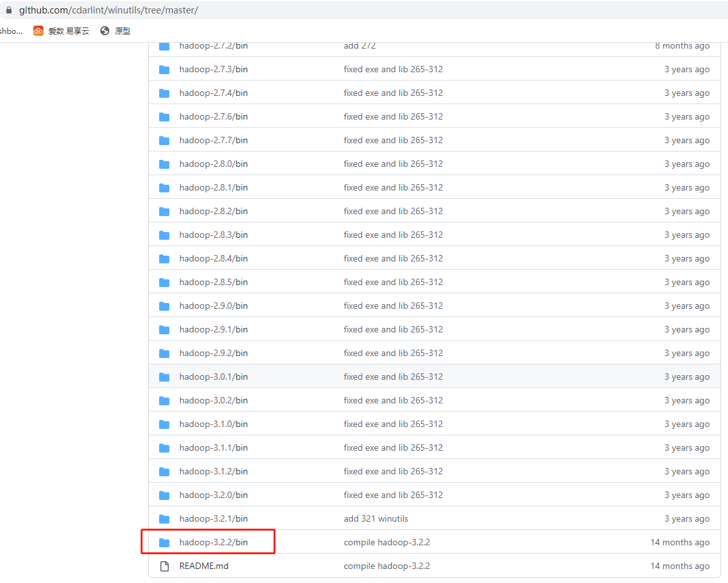Click the folder icon for hadoop-3.1.1/bin

[164, 448]
